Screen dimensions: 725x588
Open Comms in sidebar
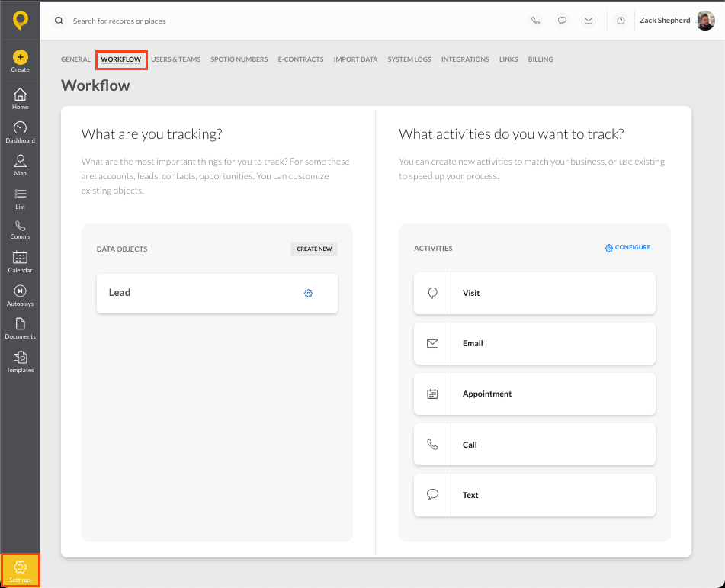click(21, 230)
